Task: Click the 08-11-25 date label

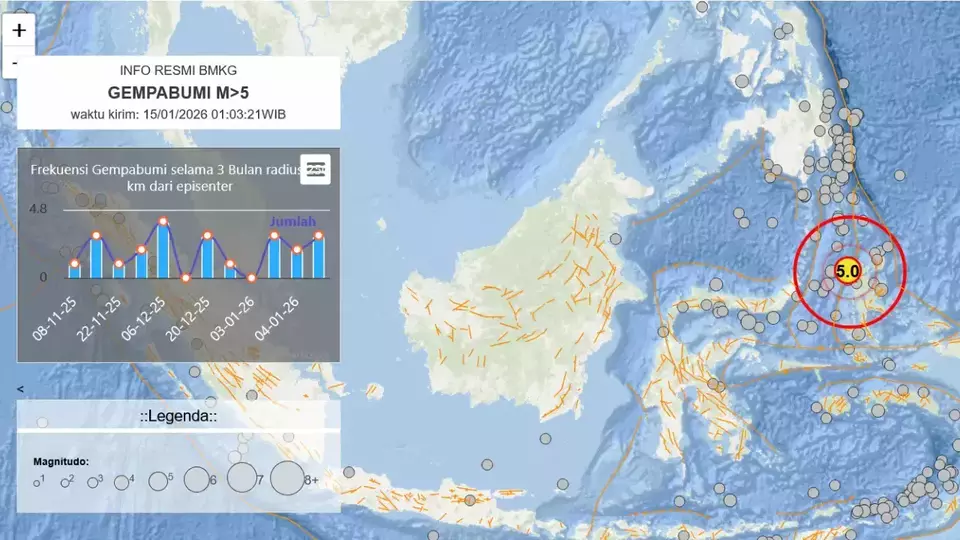Action: coord(55,318)
